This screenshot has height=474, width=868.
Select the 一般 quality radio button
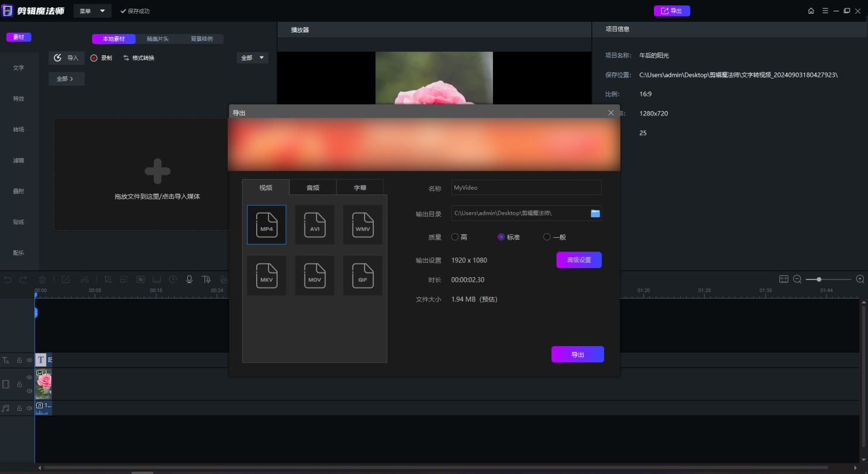[547, 237]
